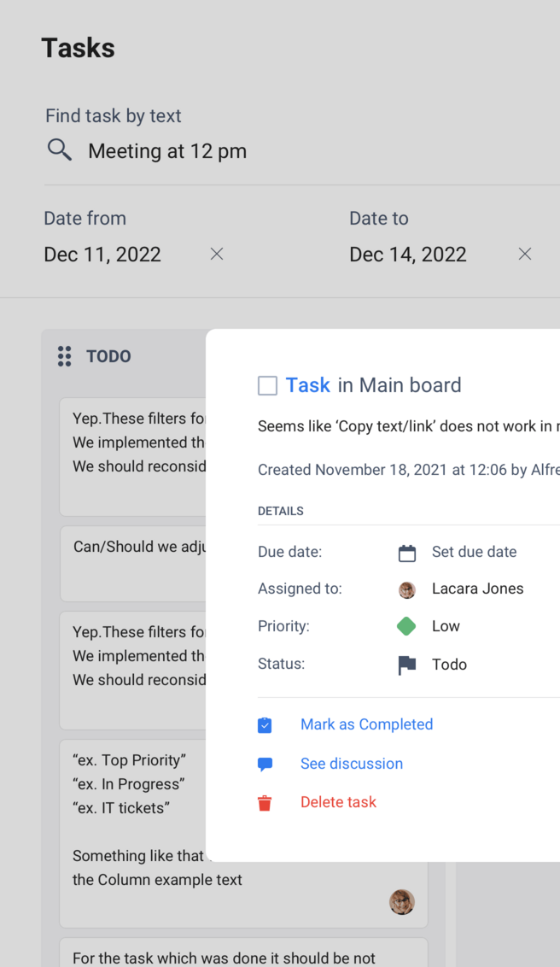Viewport: 560px width, 967px height.
Task: Click the Delete task link
Action: pos(337,803)
